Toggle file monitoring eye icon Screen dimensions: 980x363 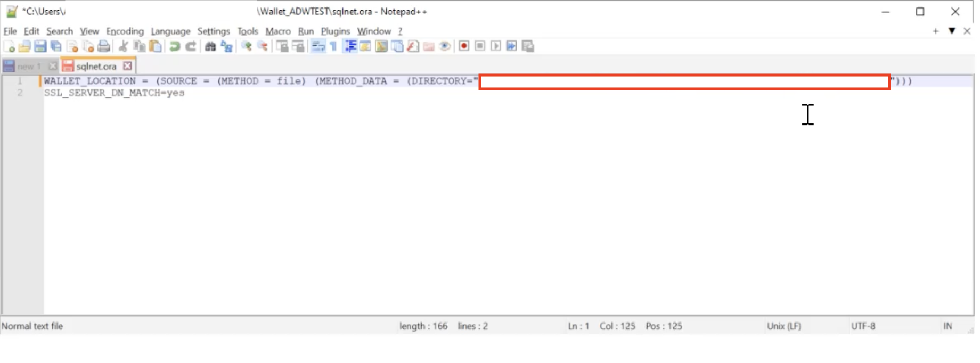click(x=445, y=46)
